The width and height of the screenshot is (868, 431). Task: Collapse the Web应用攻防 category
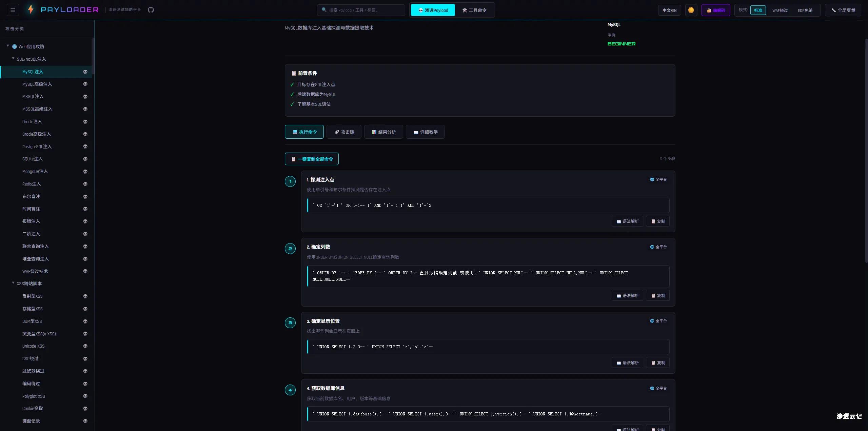pyautogui.click(x=7, y=46)
